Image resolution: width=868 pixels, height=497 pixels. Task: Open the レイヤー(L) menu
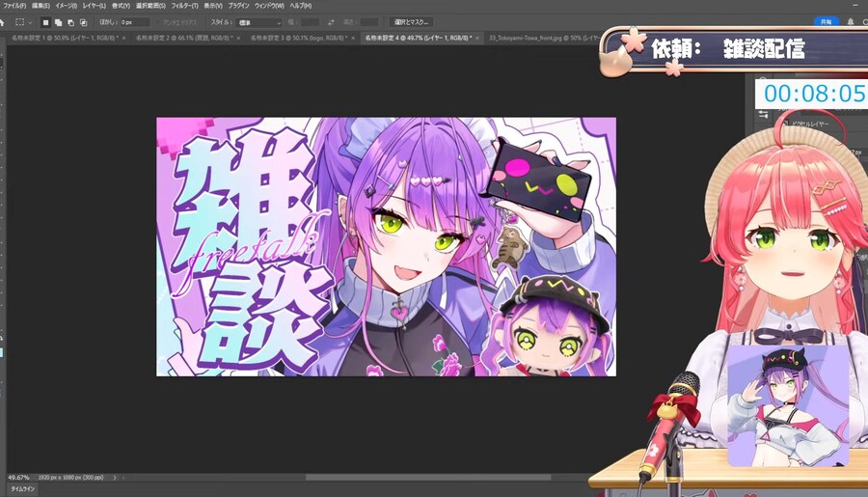[95, 6]
